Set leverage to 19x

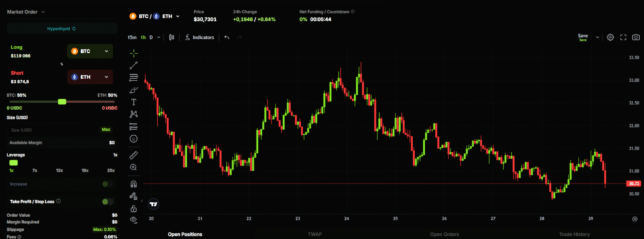85,170
